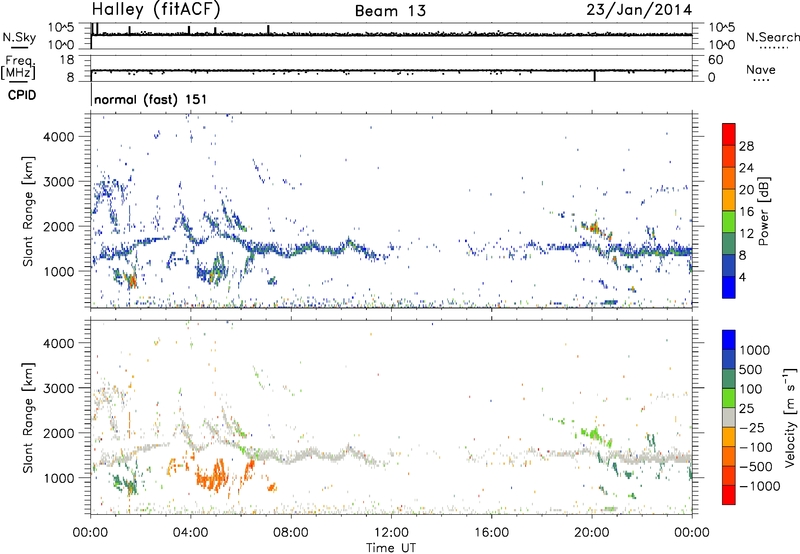
Task: Click the 'Velocity [m s-1]' colorbar label
Action: [790, 418]
